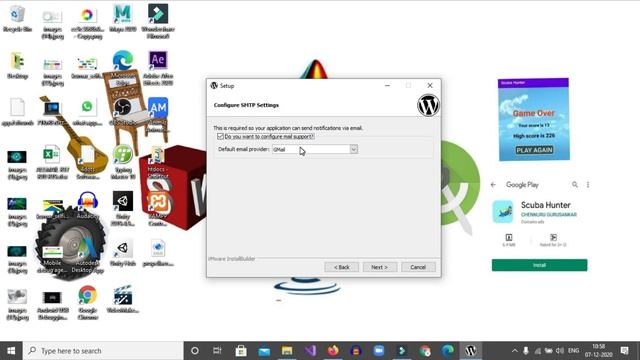Click the GMail provider field in Setup
This screenshot has width=640, height=360.
(x=311, y=149)
